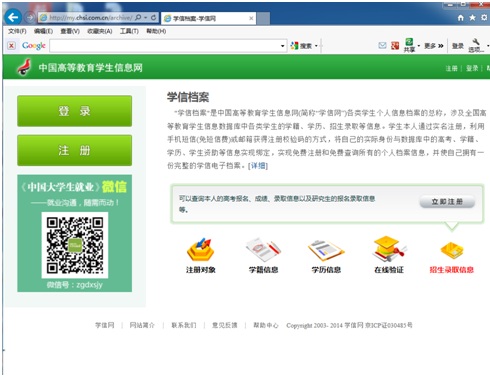
Task: Open the browser Tools gear icon
Action: point(484,17)
